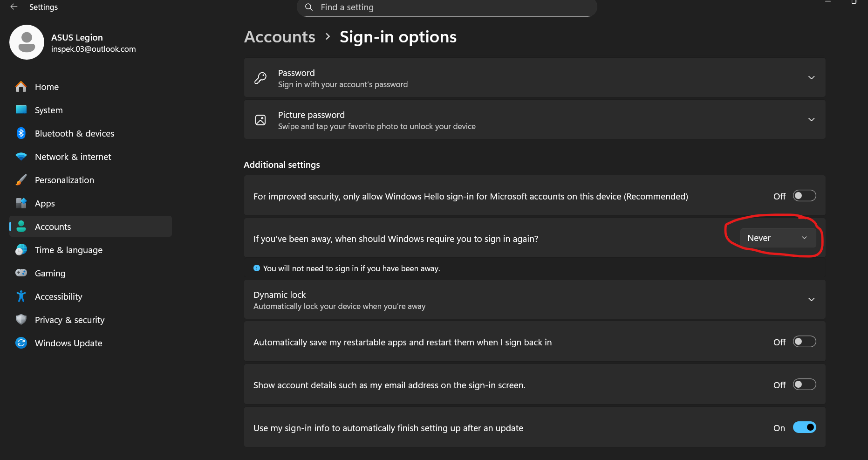Open Home via its house icon
This screenshot has width=868, height=460.
[x=21, y=87]
